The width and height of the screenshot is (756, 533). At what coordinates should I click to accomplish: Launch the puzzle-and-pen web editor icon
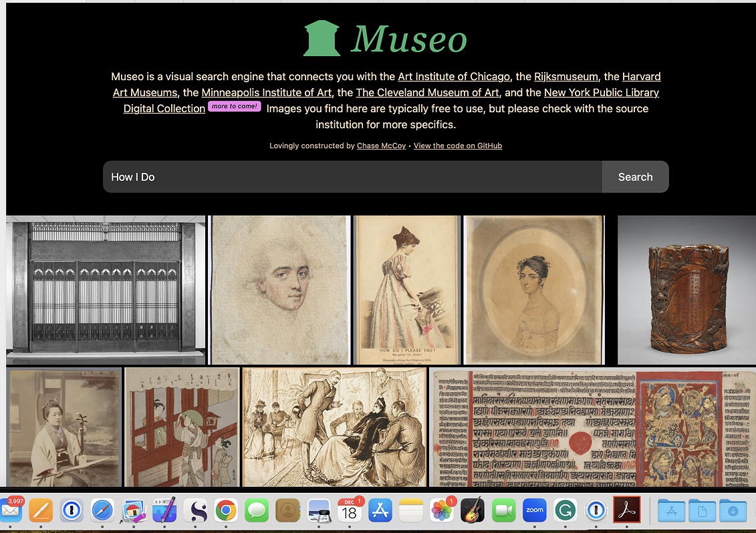164,510
